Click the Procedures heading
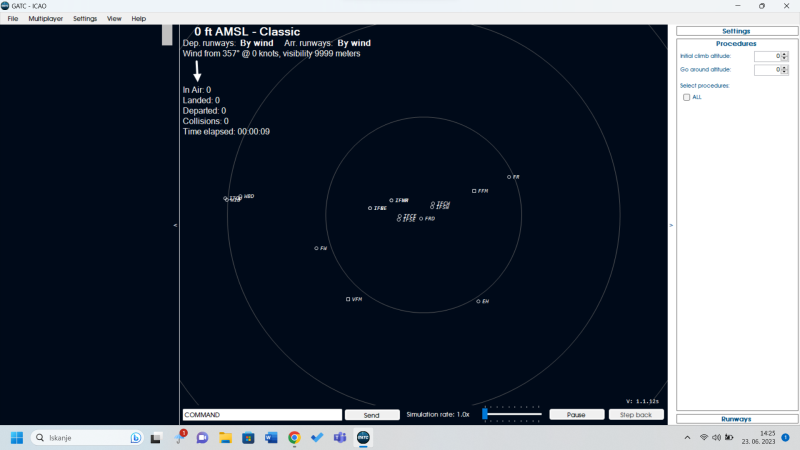 point(736,44)
